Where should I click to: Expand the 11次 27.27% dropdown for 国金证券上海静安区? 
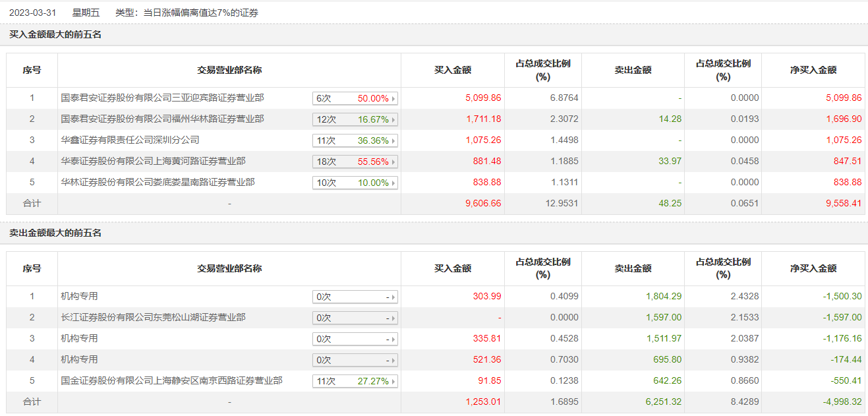pos(355,381)
